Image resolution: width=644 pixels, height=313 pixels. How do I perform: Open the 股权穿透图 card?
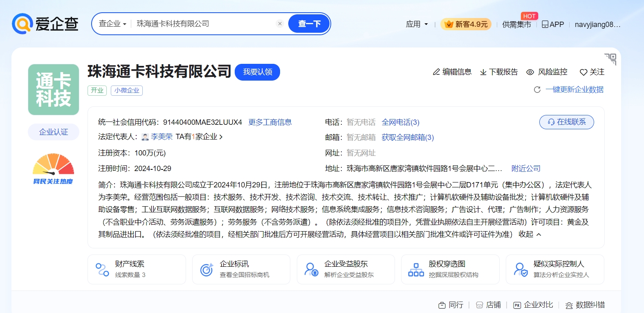(x=450, y=269)
